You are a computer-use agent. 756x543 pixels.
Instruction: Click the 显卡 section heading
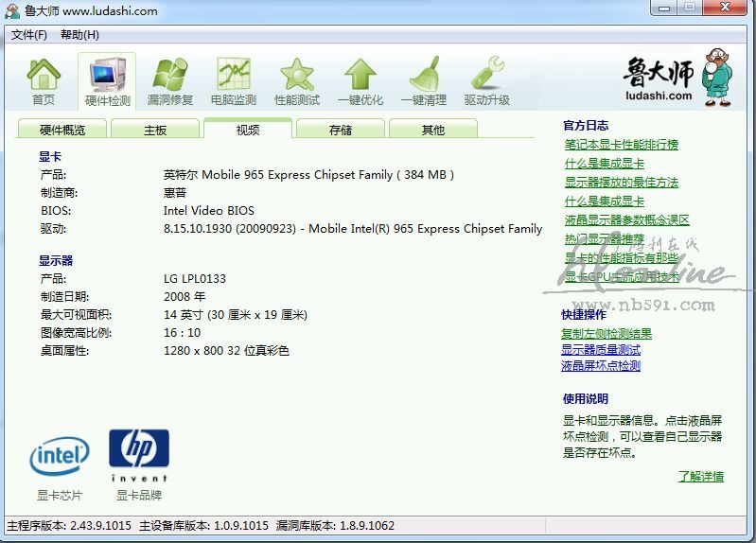[50, 157]
